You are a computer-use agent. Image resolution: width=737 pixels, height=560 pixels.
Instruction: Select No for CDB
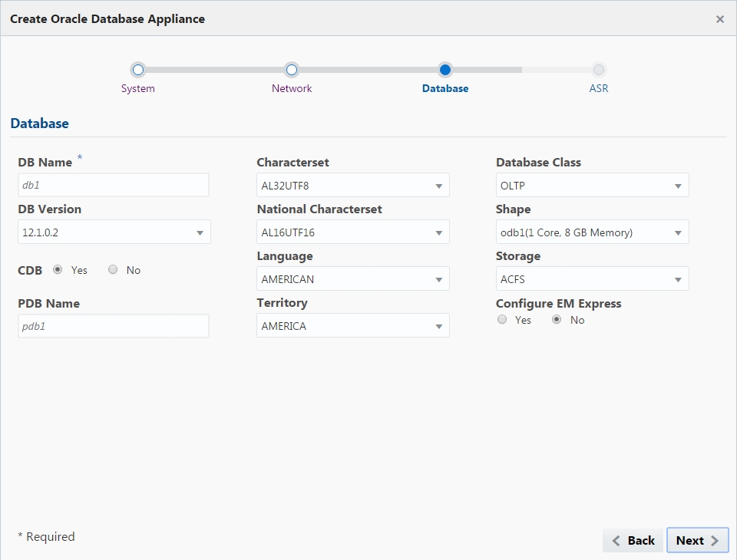[x=113, y=270]
